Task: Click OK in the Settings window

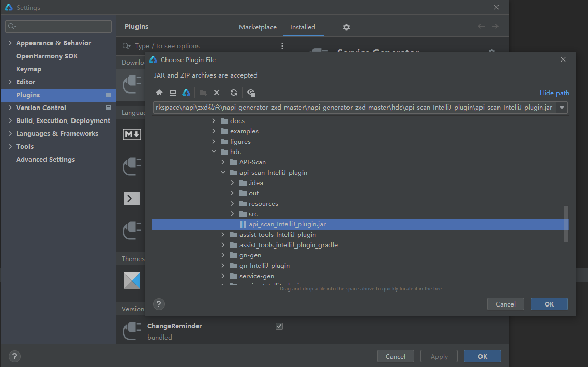Action: [x=483, y=356]
